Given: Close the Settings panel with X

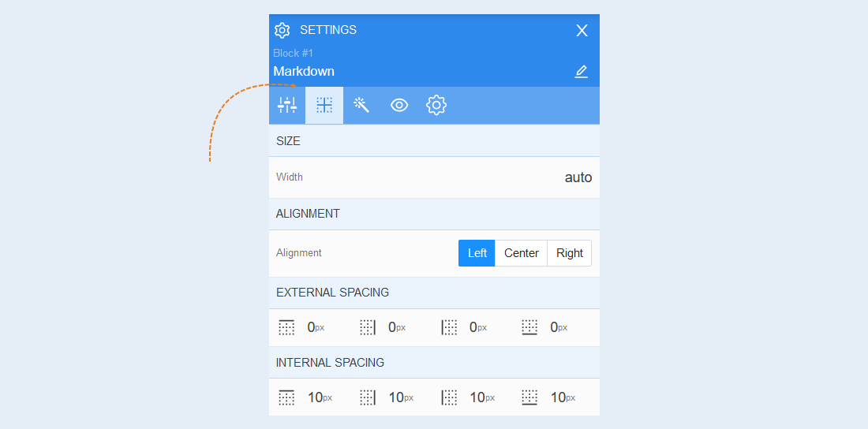Looking at the screenshot, I should pos(582,31).
